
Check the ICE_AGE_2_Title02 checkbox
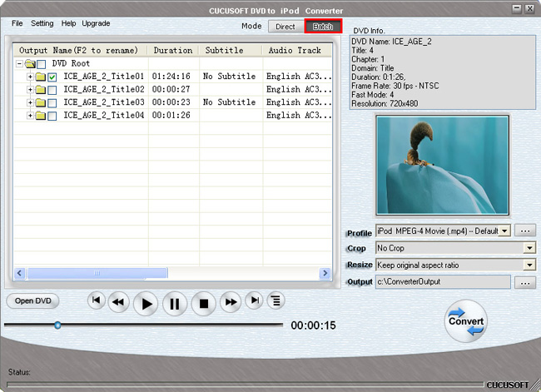coord(52,90)
